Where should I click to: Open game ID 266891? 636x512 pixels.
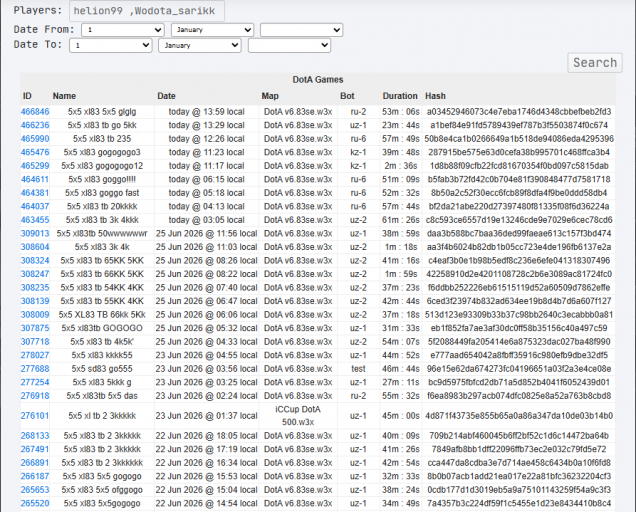[35, 463]
